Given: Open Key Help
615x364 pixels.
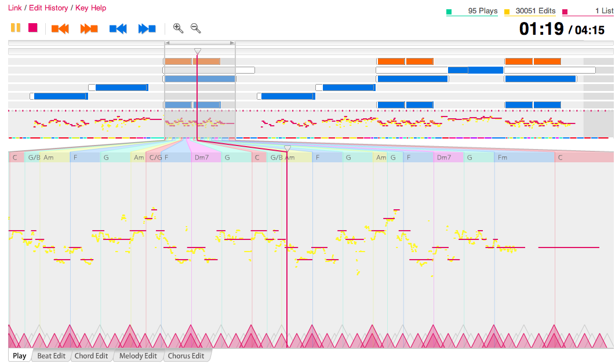Looking at the screenshot, I should tap(90, 8).
